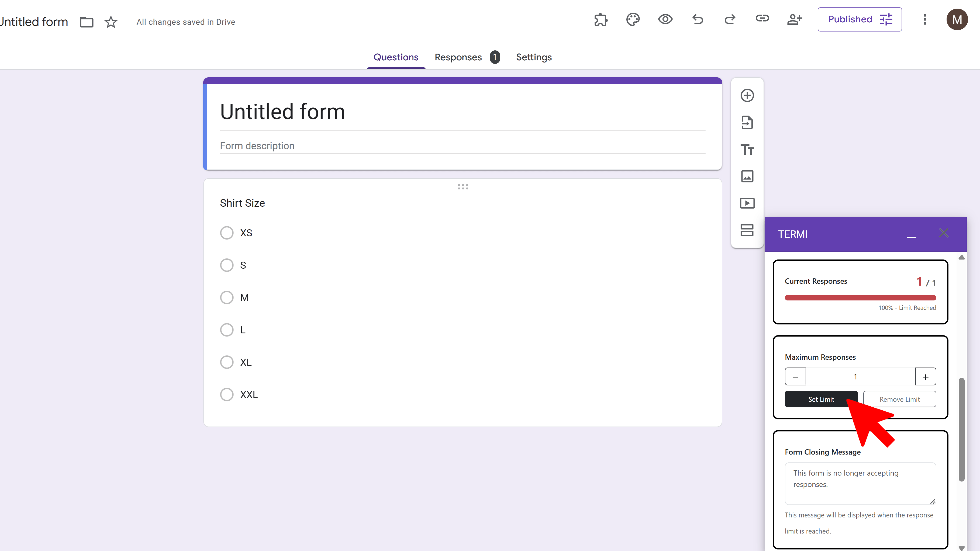Add a YouTube video to the form

point(747,203)
